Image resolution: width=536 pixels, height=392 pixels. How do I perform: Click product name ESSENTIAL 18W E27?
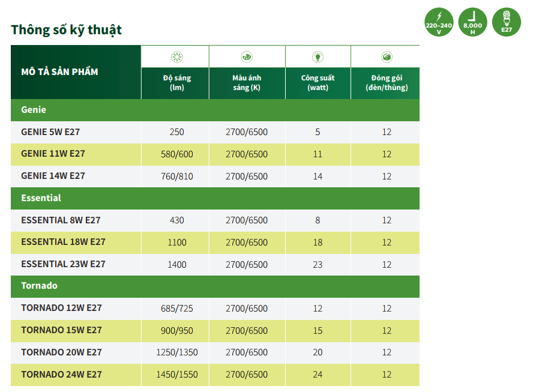(63, 242)
